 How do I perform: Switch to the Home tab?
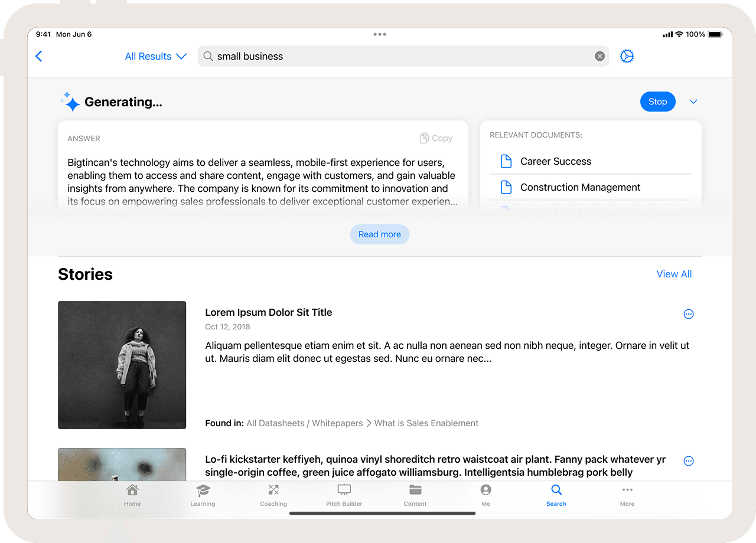132,495
